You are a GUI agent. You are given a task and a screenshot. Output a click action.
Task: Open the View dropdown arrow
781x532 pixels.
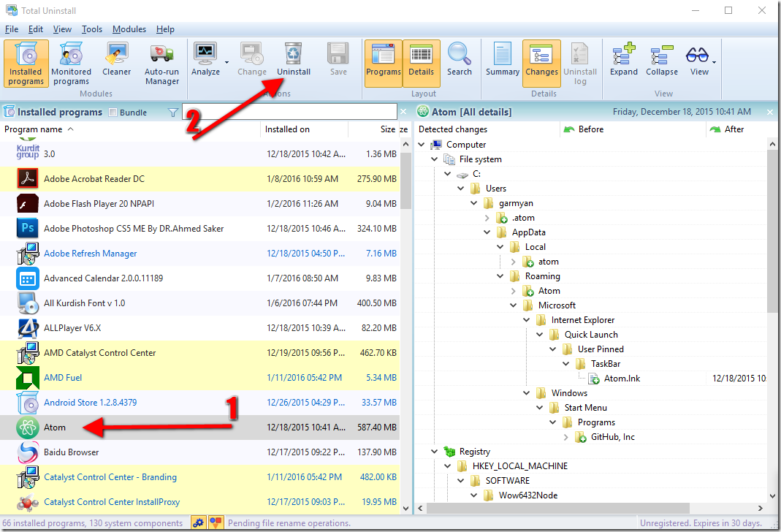715,63
